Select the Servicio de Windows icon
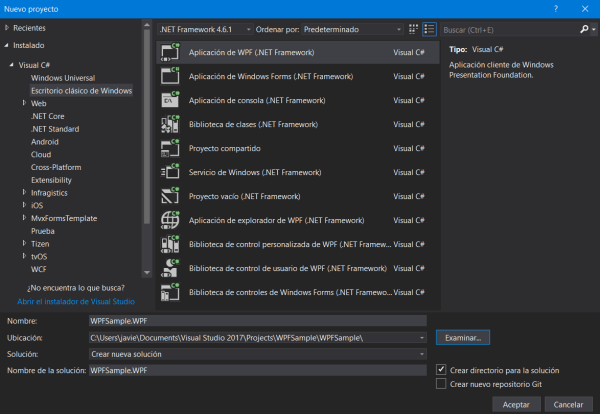The height and width of the screenshot is (414, 600). (169, 172)
